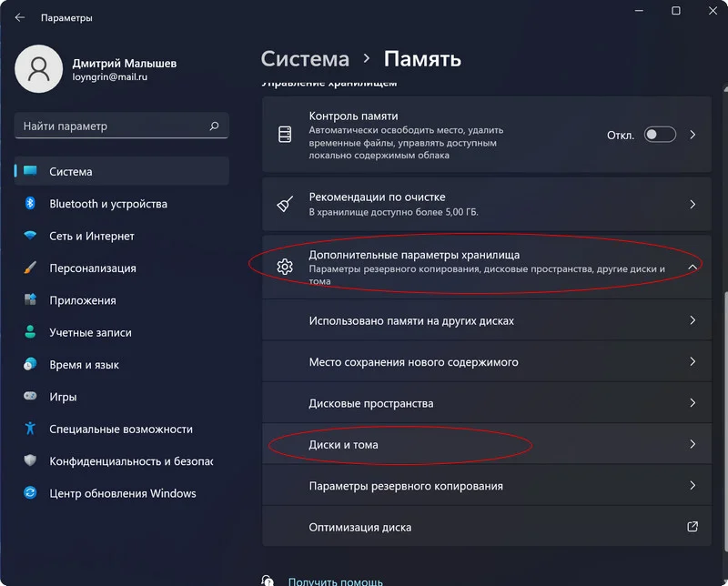Toggle the Контроль памяти switch on
The width and height of the screenshot is (728, 586).
(660, 135)
